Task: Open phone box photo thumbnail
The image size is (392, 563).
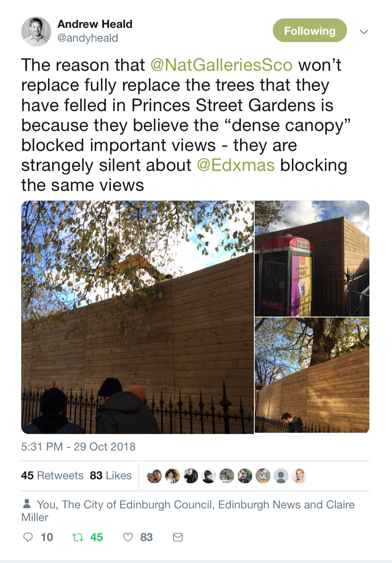Action: tap(312, 258)
